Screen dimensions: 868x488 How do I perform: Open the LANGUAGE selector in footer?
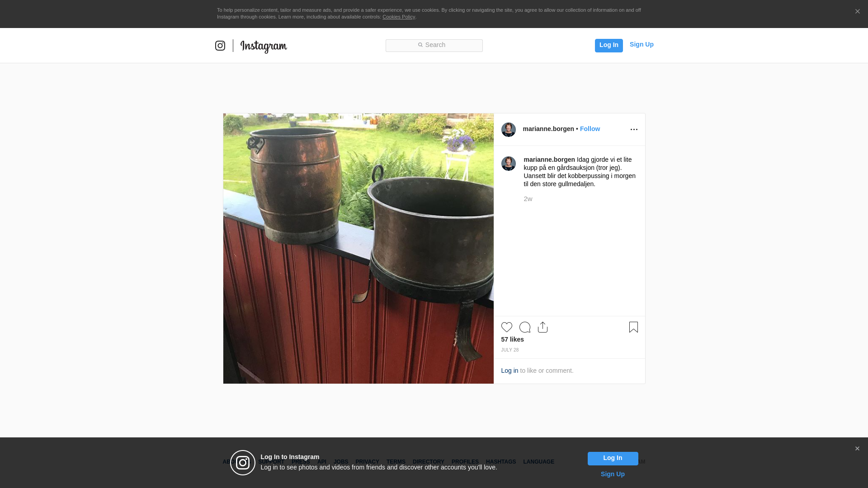[539, 462]
